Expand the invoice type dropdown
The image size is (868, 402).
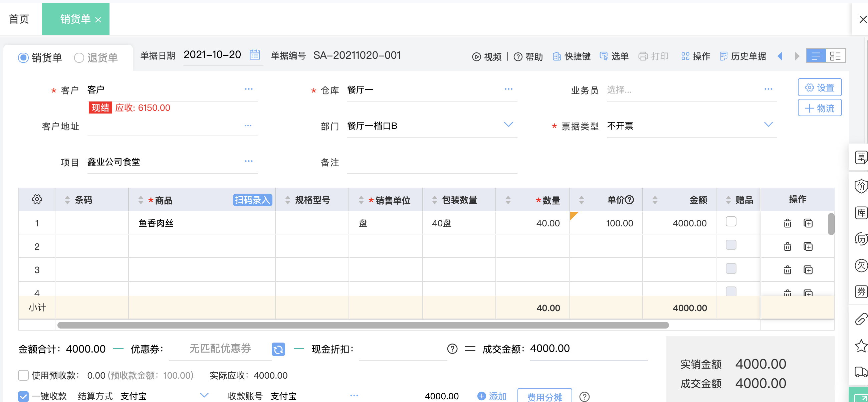coord(768,125)
